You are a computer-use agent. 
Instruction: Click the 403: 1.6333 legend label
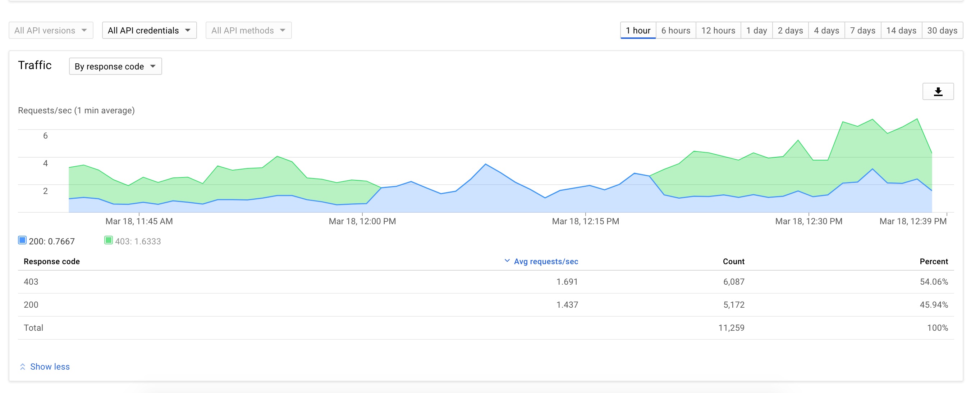138,241
